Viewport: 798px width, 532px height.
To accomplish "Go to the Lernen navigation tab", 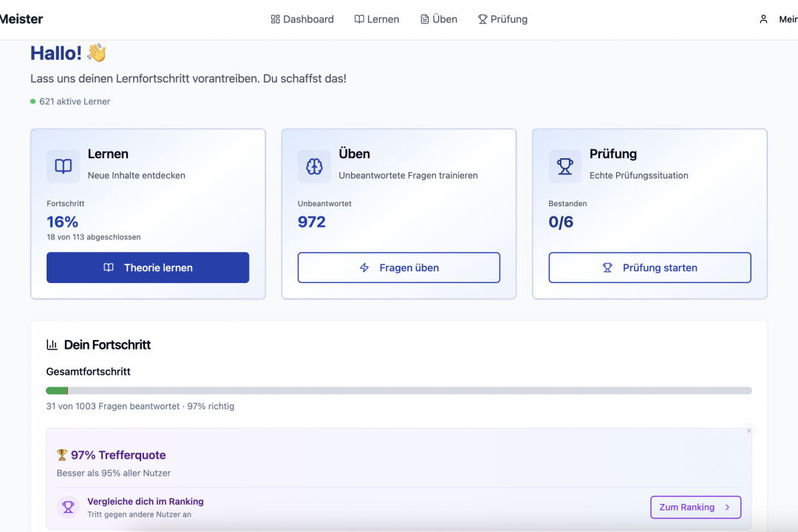I will point(377,19).
